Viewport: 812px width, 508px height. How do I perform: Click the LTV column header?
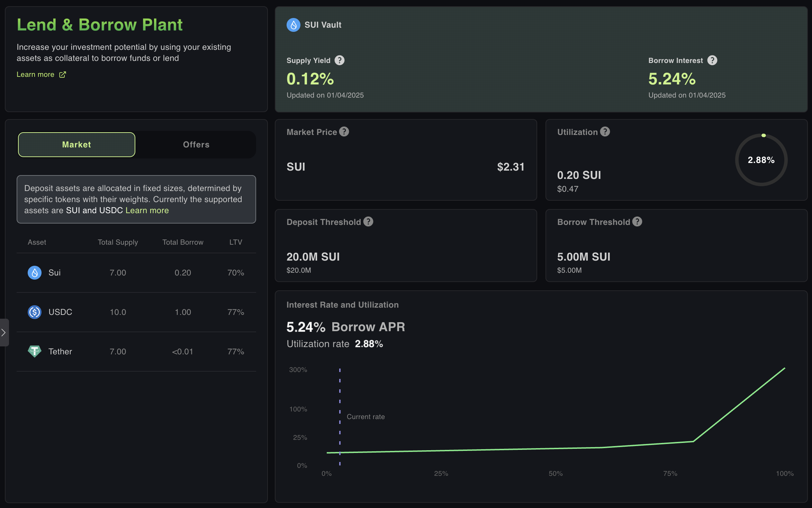(236, 242)
